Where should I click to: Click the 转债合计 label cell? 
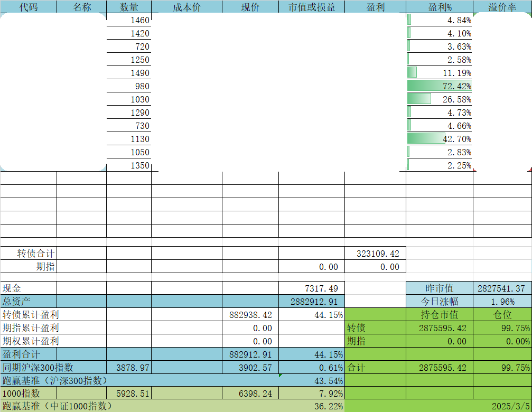pos(29,253)
